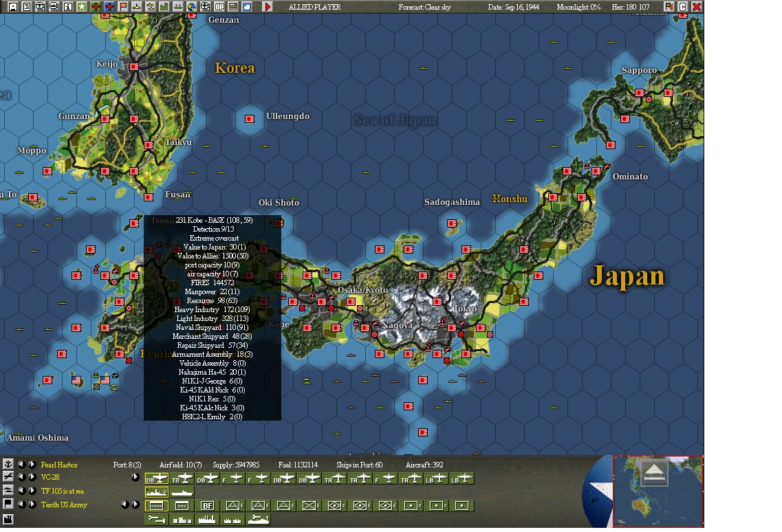Click the crosshair target toolbar icon
Image resolution: width=782 pixels, height=532 pixels.
pyautogui.click(x=206, y=6)
